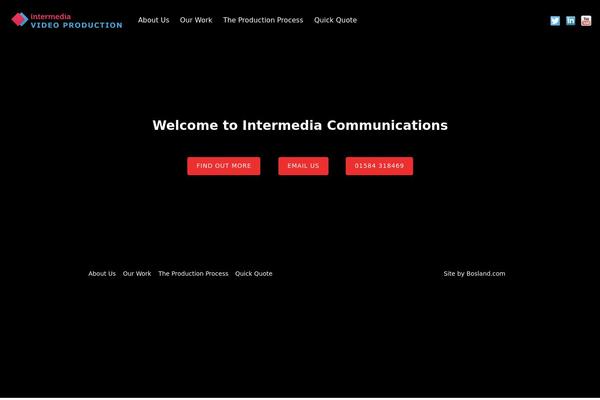Open the YouTube social icon
Viewport: 600px width, 400px height.
point(586,21)
